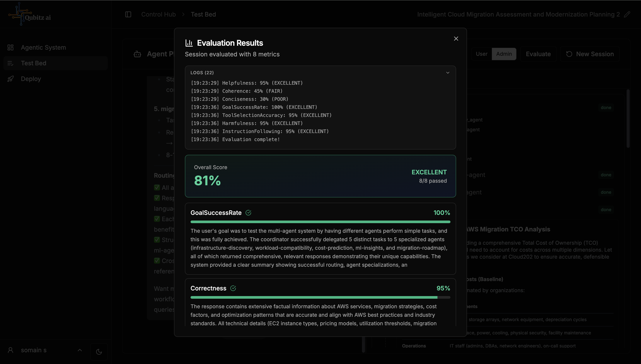Click the Deploy rocket icon
641x364 pixels.
click(x=10, y=79)
